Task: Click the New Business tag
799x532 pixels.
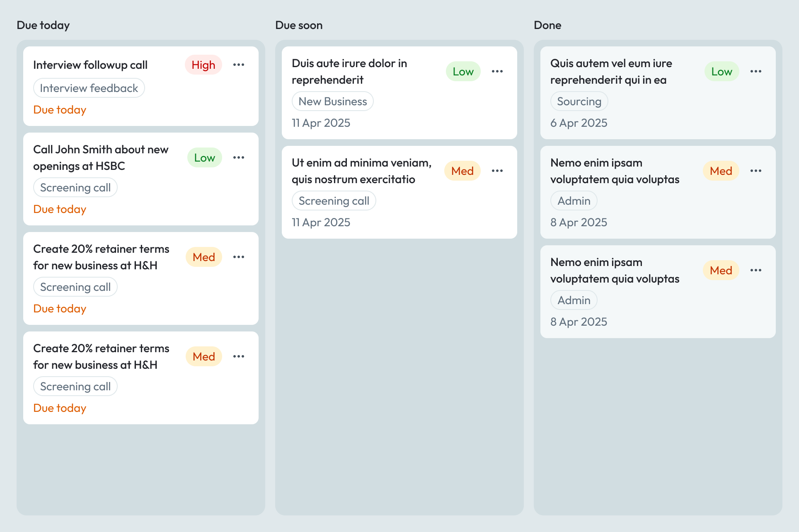Action: click(332, 101)
